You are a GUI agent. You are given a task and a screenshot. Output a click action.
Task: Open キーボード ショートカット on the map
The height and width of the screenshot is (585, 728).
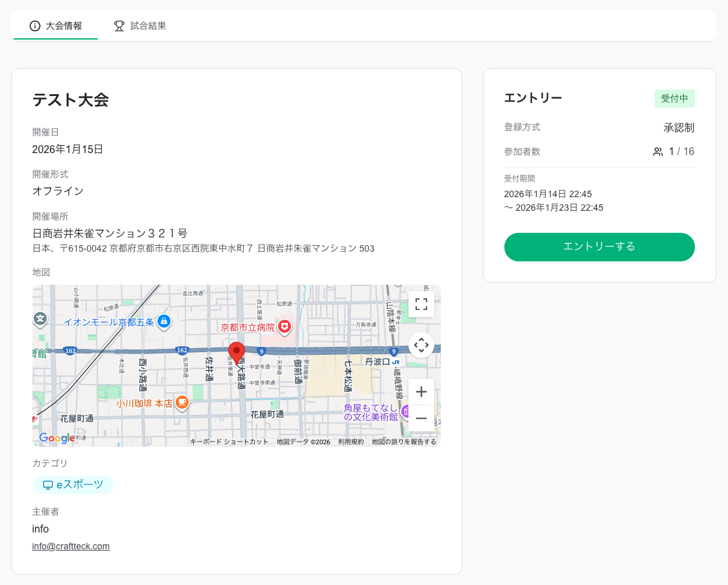pos(229,442)
